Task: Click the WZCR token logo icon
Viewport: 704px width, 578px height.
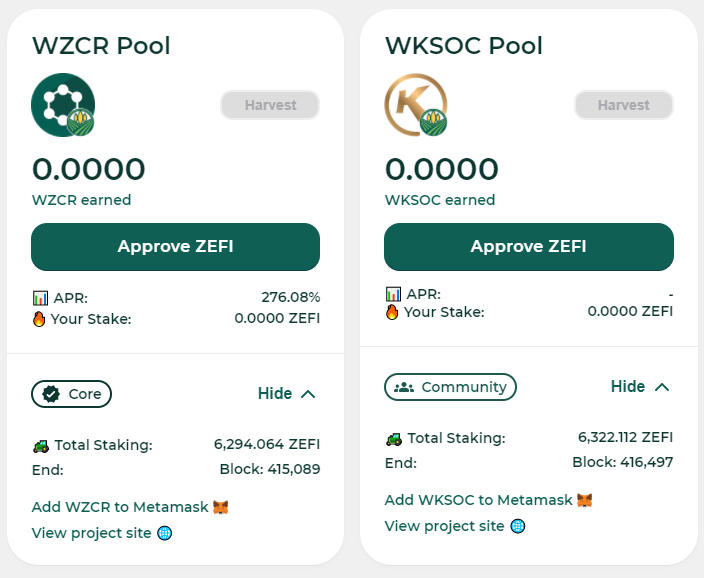Action: coord(63,105)
